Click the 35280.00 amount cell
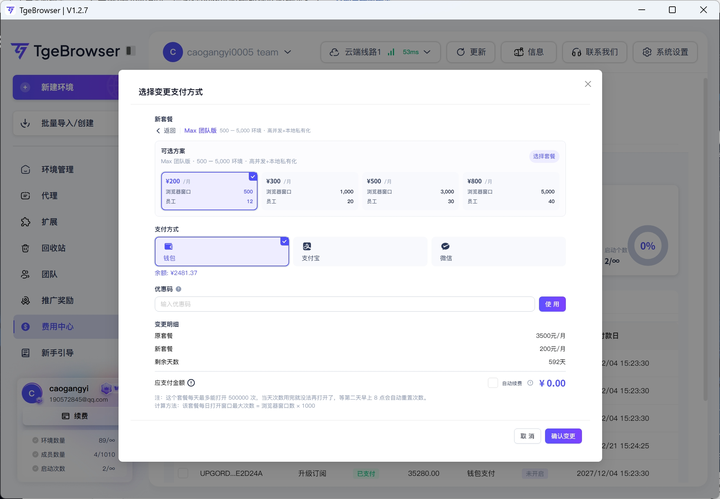720x499 pixels. 423,473
